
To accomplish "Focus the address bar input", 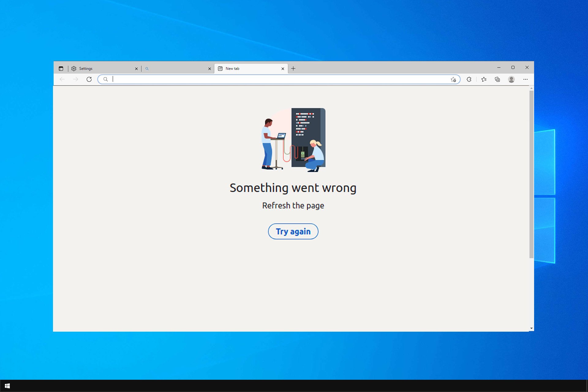I will 276,79.
